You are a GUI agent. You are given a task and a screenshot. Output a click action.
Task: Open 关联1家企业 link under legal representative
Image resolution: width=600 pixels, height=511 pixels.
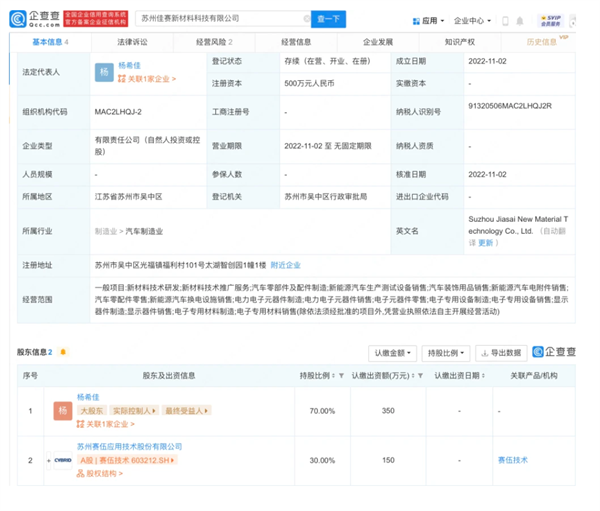[147, 79]
